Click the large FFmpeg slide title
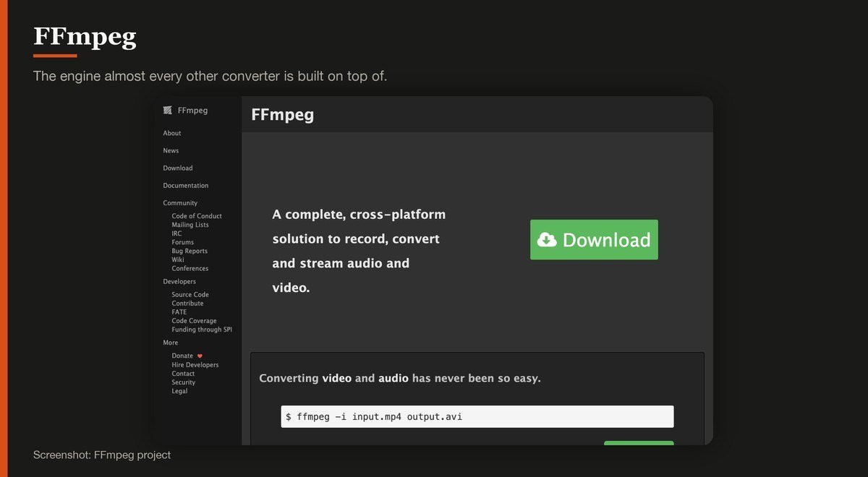The image size is (868, 477). point(85,37)
